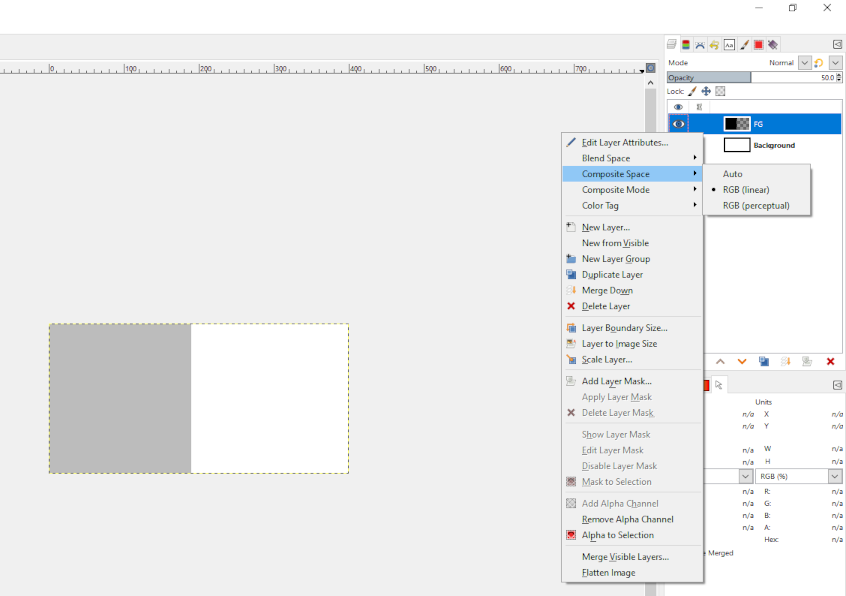
Task: Open the layer Mode dropdown
Action: [804, 63]
